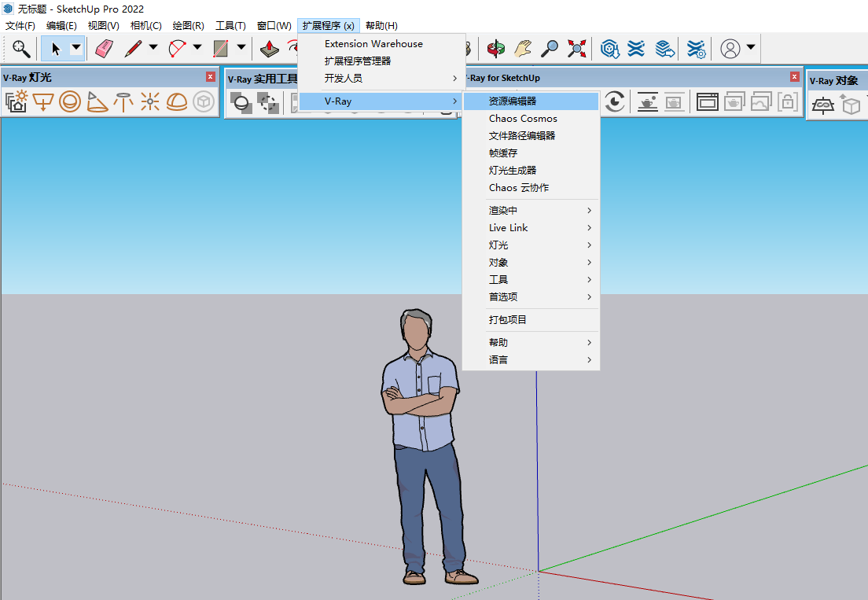868x600 pixels.
Task: Expand the 渲染中 submenu
Action: click(x=531, y=210)
